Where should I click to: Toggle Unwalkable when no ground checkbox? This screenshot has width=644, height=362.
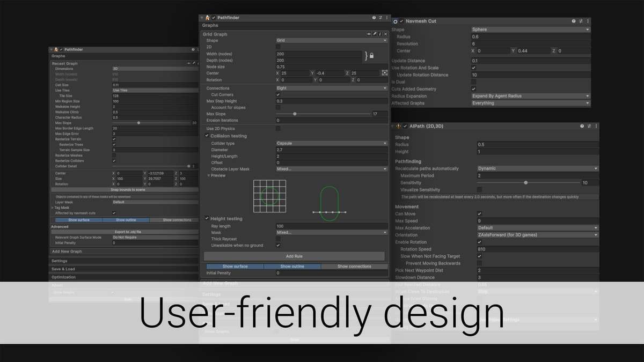[x=278, y=246]
